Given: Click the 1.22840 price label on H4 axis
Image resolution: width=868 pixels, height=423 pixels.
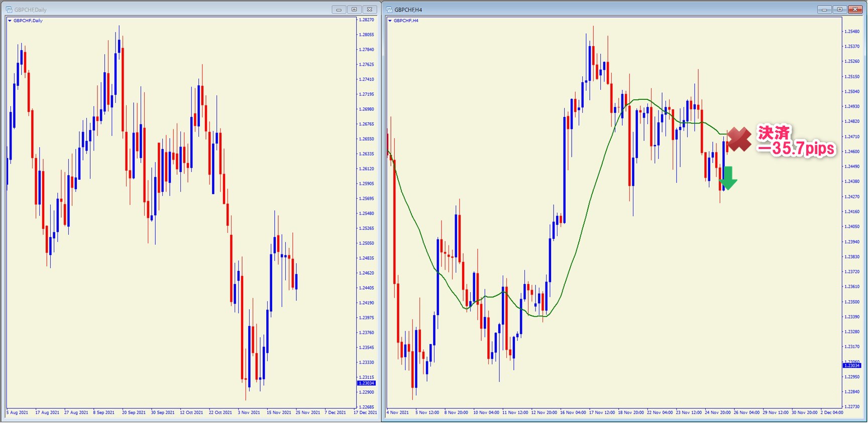Looking at the screenshot, I should (x=852, y=392).
